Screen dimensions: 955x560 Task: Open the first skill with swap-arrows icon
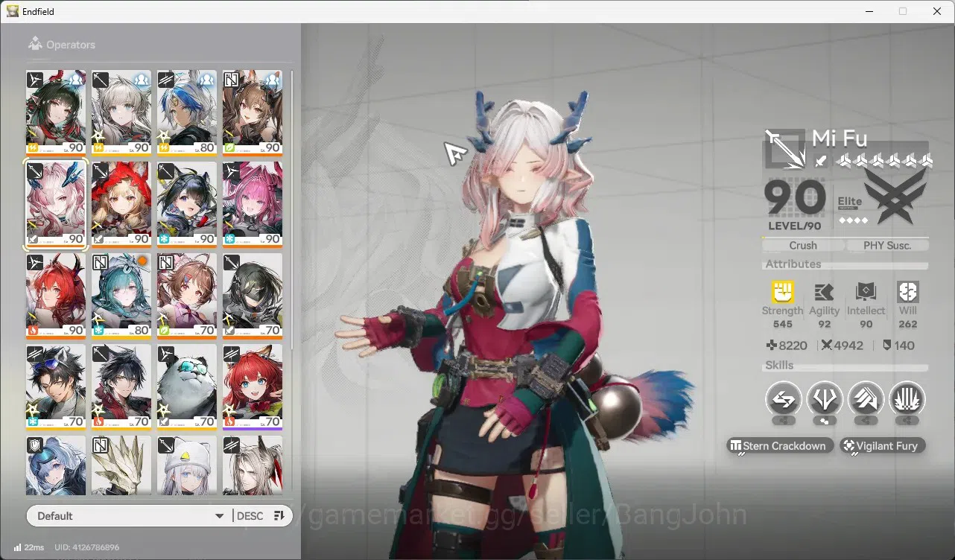784,399
